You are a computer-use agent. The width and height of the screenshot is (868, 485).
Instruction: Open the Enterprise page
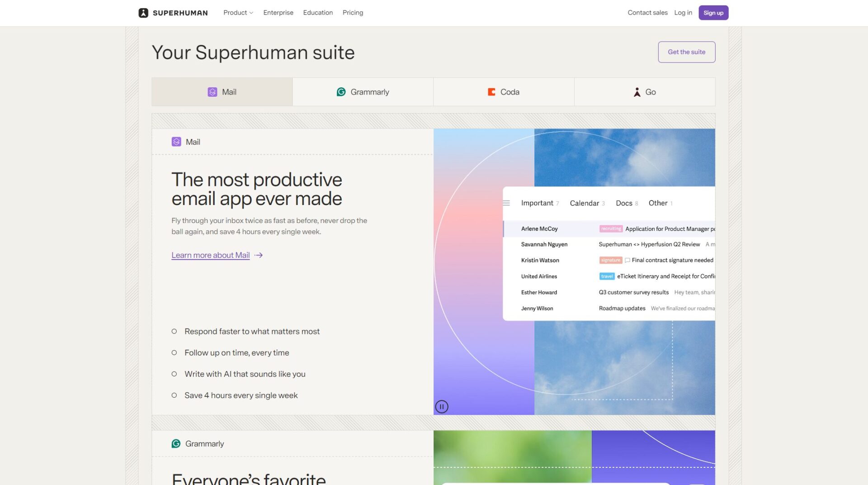(x=278, y=13)
